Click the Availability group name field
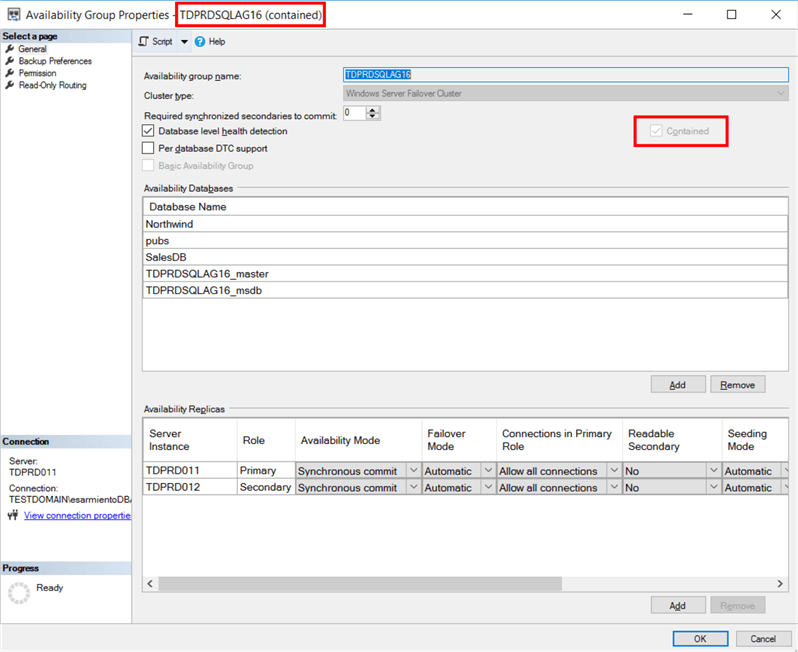This screenshot has width=798, height=652. [x=566, y=75]
